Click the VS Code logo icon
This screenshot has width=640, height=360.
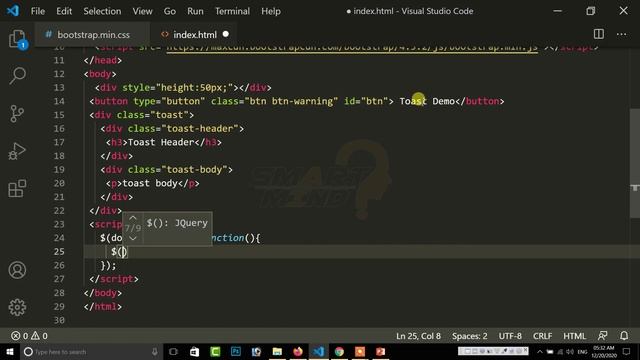tap(13, 11)
